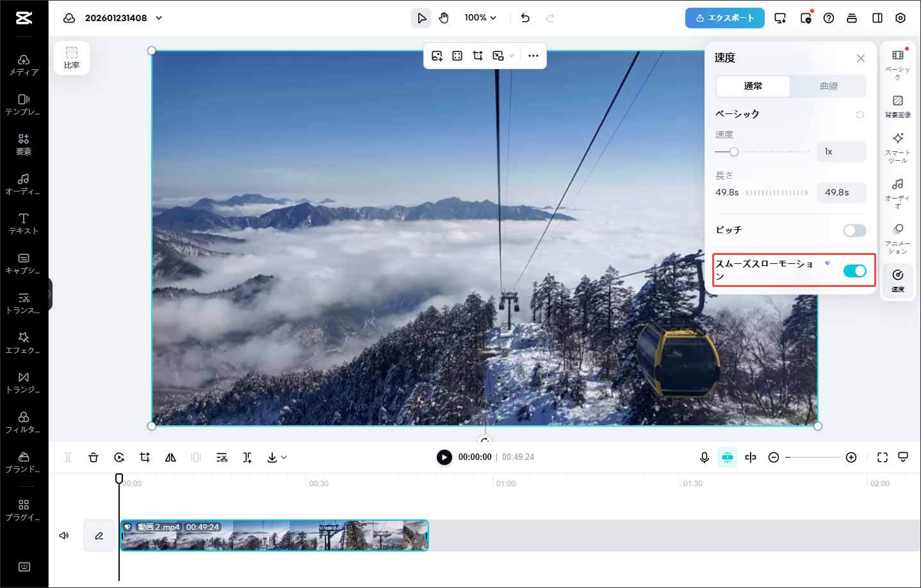The image size is (921, 588).
Task: Switch to the アニメーション panel
Action: [897, 239]
